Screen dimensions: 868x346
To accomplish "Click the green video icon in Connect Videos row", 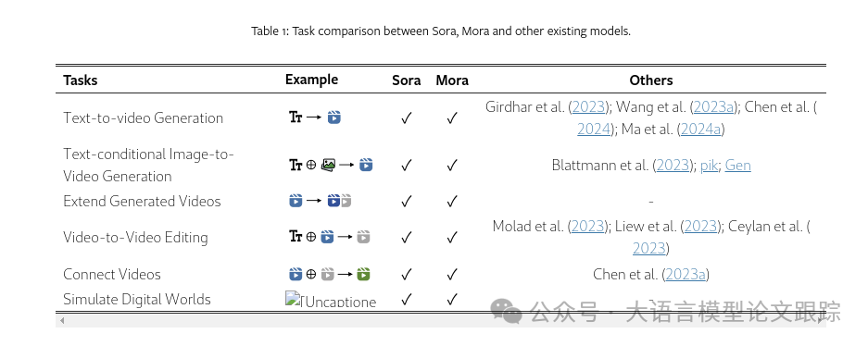I will click(363, 274).
